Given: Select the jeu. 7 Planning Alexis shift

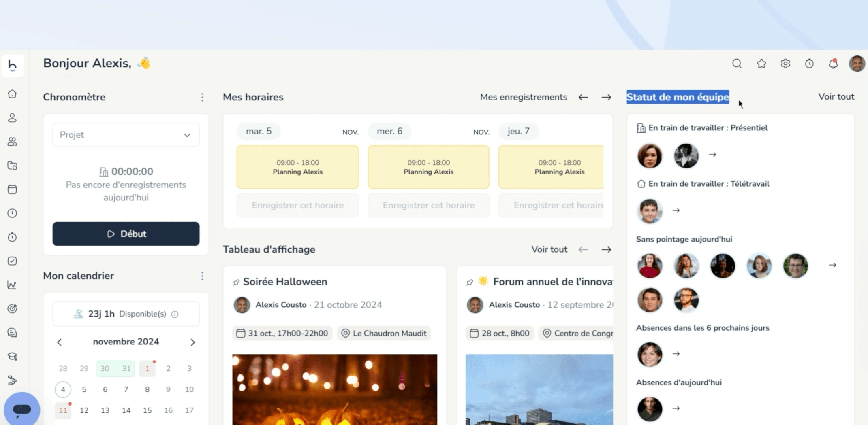Looking at the screenshot, I should (x=552, y=167).
